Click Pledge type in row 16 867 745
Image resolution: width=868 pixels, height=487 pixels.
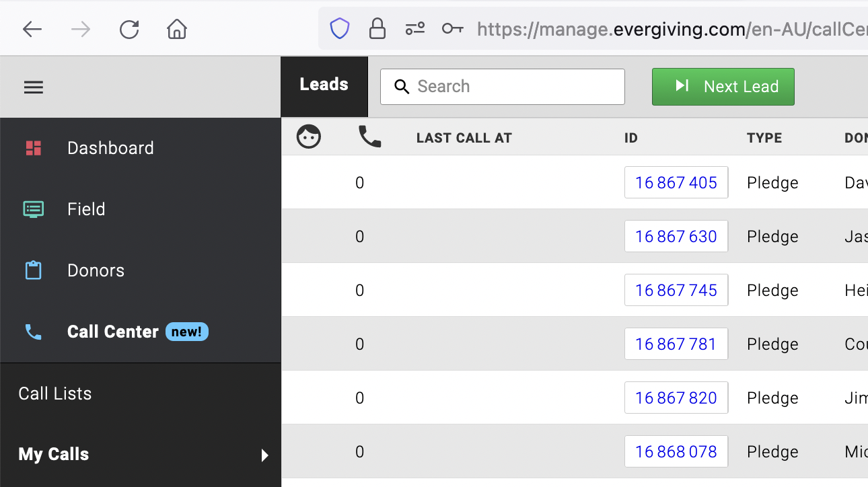772,291
